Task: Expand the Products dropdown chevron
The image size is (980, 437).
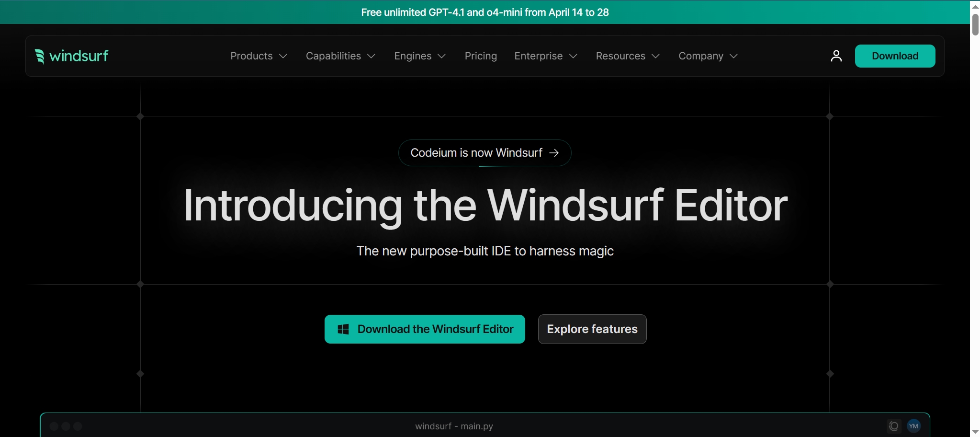Action: (283, 57)
